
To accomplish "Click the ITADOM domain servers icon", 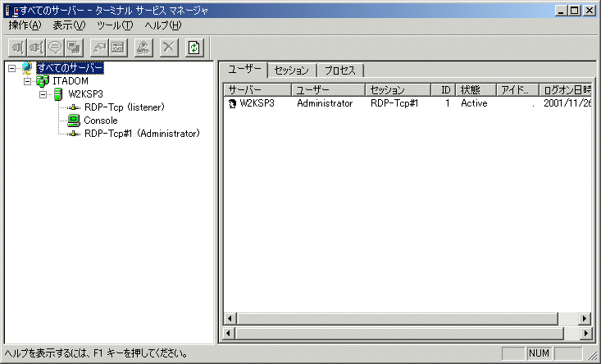I will [x=42, y=81].
